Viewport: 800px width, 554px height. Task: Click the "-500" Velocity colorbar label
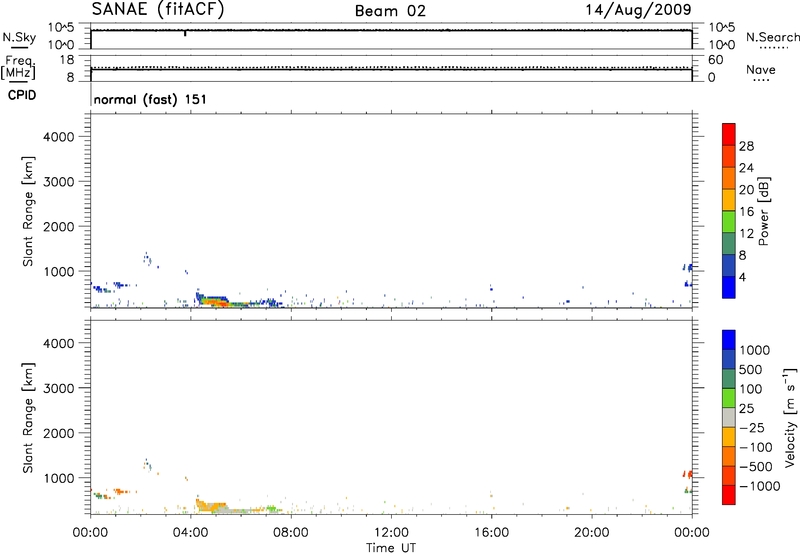(x=756, y=467)
